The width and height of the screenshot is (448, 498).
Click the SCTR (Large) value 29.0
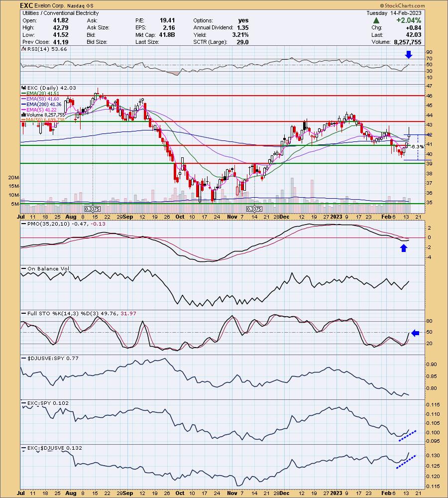pos(242,42)
